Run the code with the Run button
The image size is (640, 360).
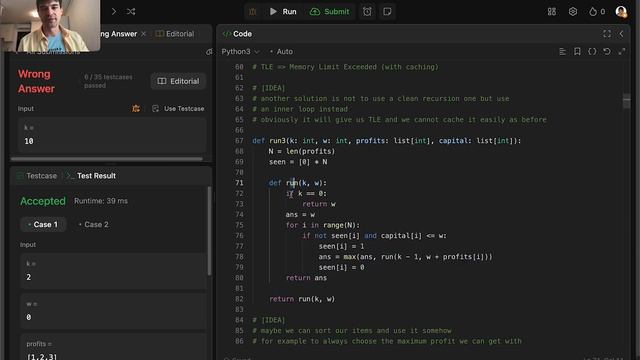283,11
